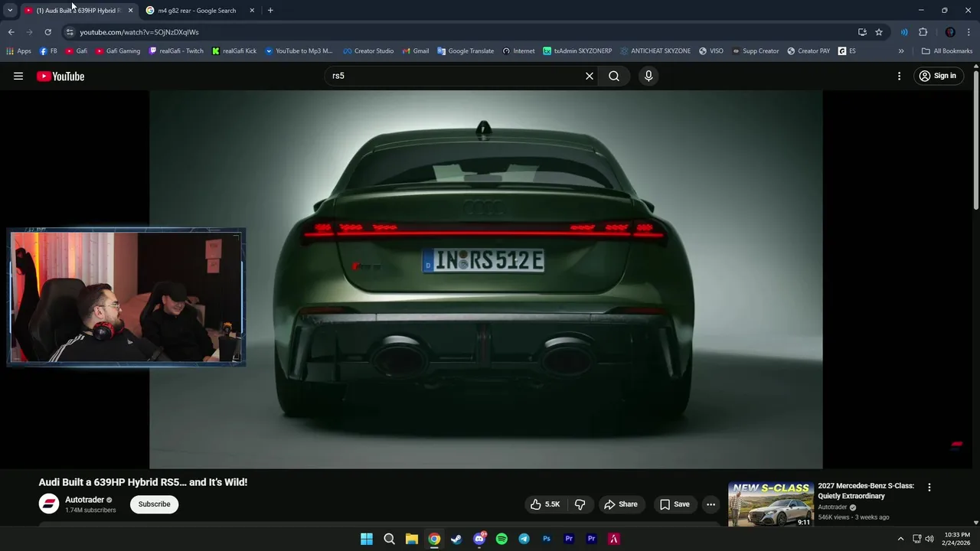The image size is (980, 551).
Task: Close the Audi YouTube tab
Action: coord(130,11)
